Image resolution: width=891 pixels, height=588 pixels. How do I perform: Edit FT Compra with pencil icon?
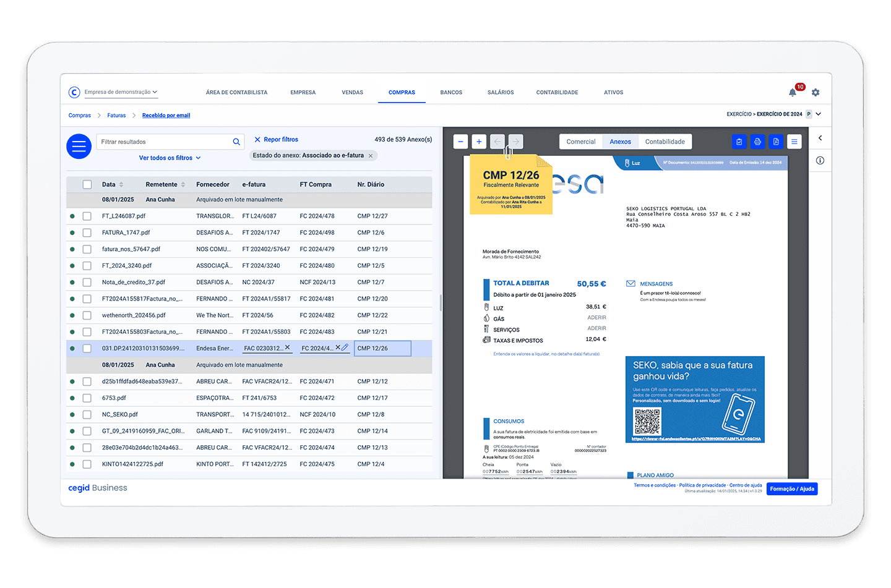pos(345,347)
